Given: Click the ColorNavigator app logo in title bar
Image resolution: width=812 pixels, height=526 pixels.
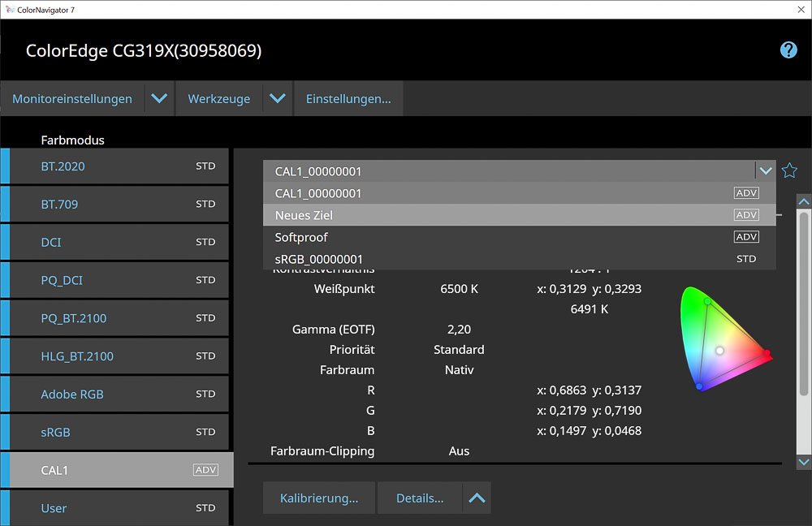Looking at the screenshot, I should pos(9,10).
